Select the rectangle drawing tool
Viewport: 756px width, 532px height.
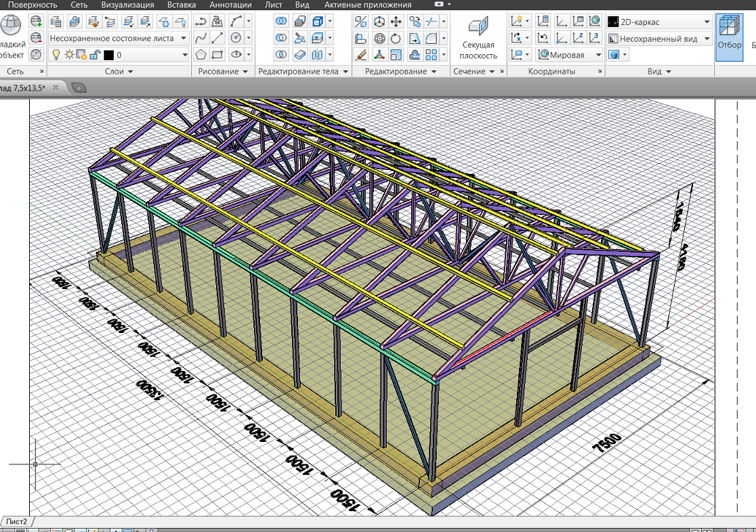pyautogui.click(x=217, y=54)
